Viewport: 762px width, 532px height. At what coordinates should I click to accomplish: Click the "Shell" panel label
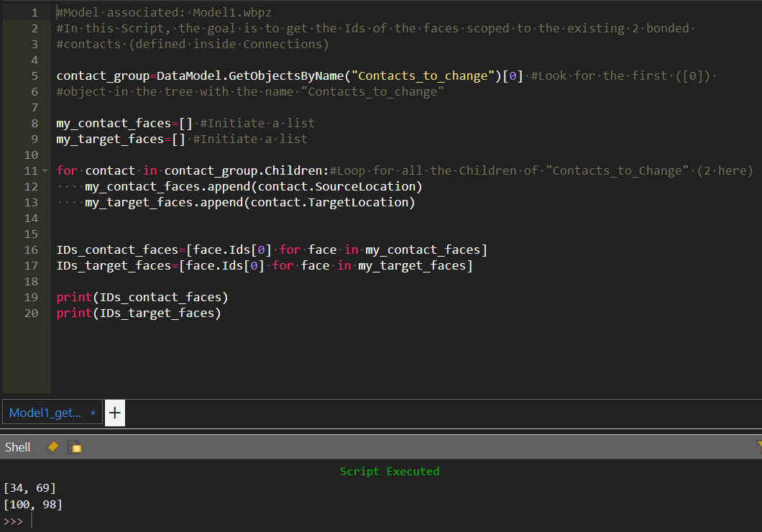(x=17, y=447)
